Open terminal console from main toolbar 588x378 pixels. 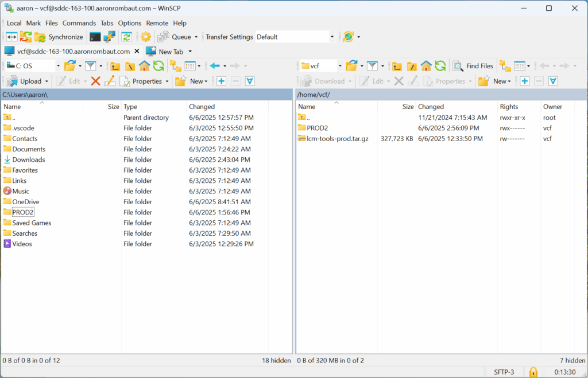coord(95,37)
